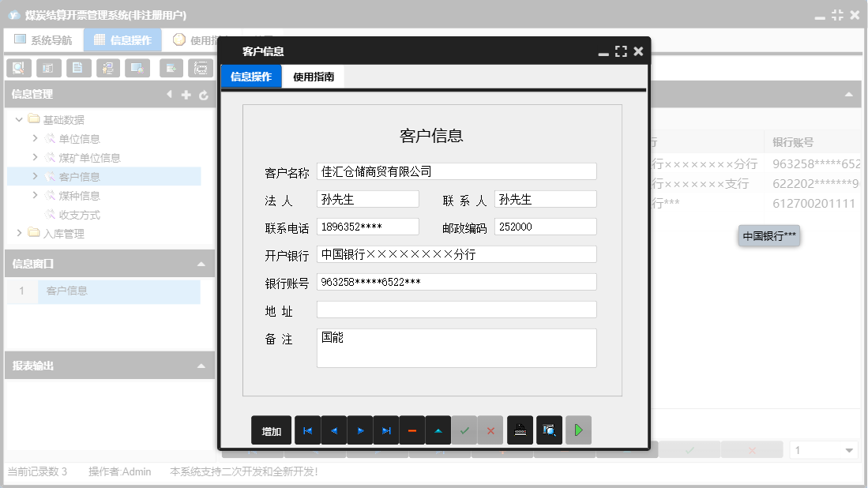Collapse the 信息窗口 panel
Screen dimensions: 868x488
201,264
